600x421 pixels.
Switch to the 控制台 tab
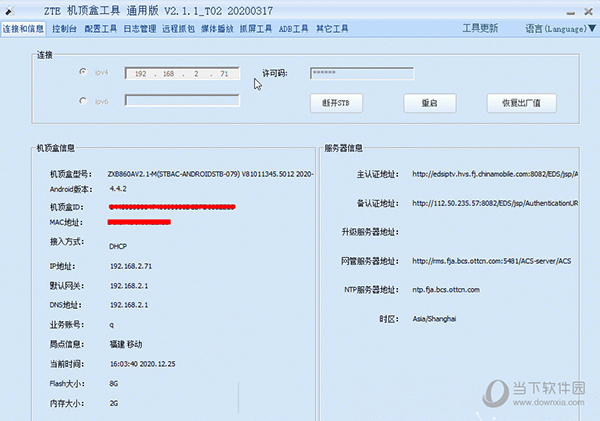(64, 29)
